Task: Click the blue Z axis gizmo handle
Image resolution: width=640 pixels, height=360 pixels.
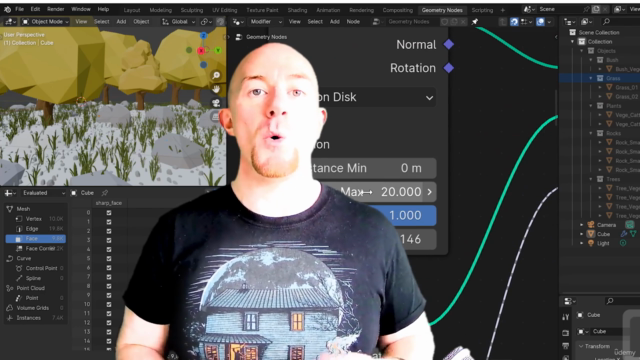Action: click(203, 36)
